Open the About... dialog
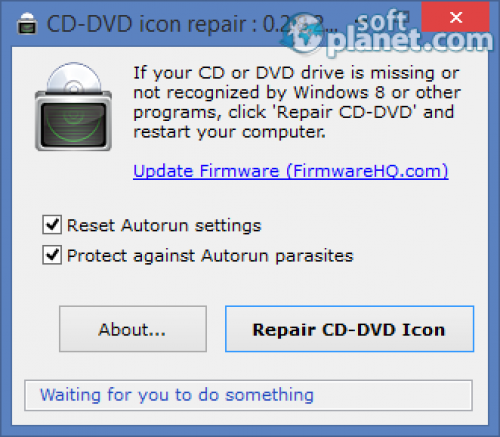This screenshot has width=500, height=437. [133, 329]
